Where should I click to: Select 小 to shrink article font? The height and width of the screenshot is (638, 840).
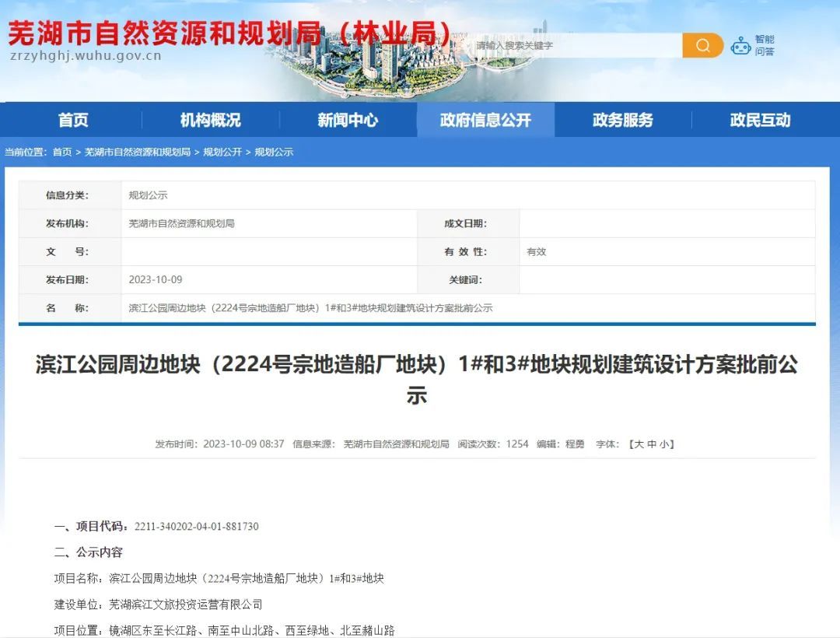(x=667, y=443)
